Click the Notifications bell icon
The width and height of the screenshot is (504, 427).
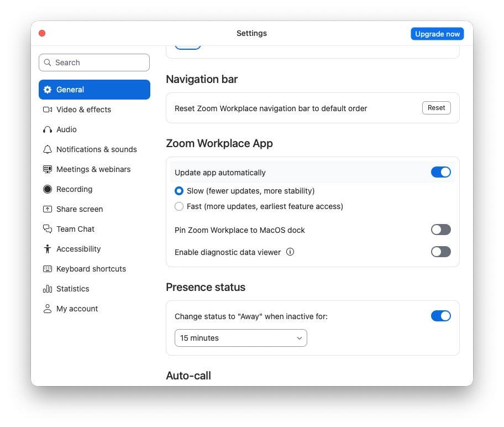coord(48,149)
